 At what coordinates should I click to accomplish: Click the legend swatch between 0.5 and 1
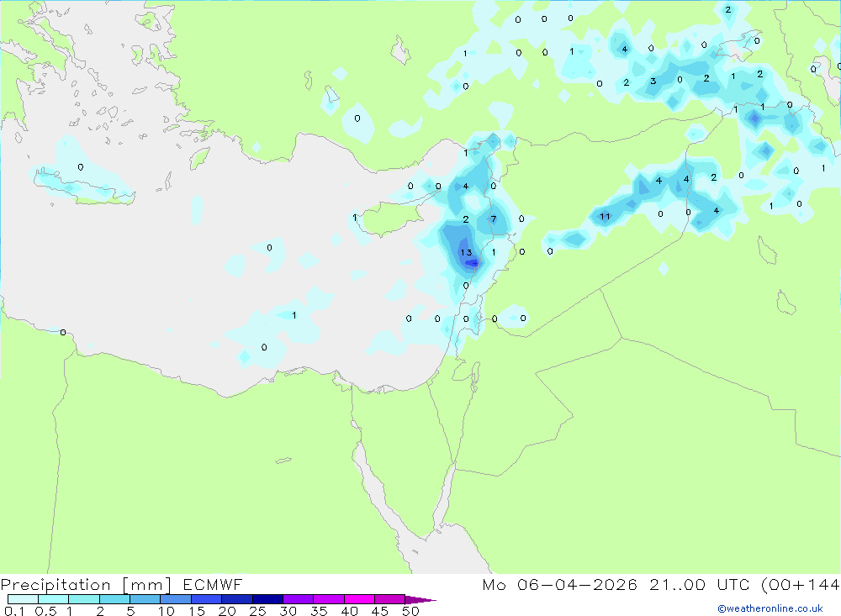point(54,599)
